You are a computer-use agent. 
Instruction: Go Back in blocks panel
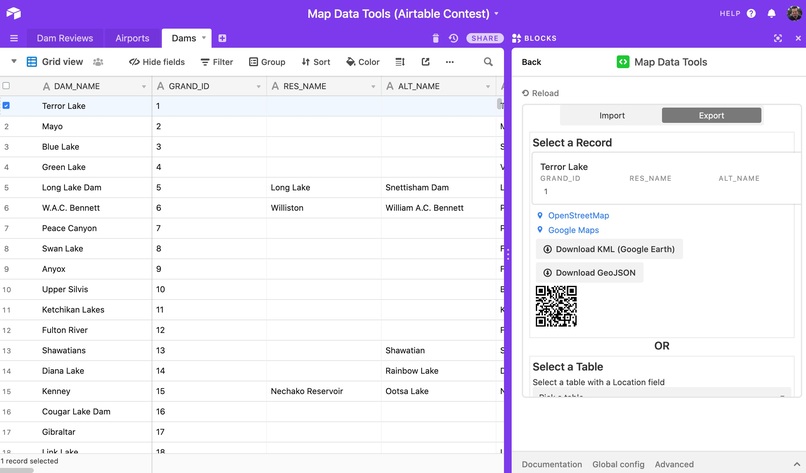tap(531, 62)
